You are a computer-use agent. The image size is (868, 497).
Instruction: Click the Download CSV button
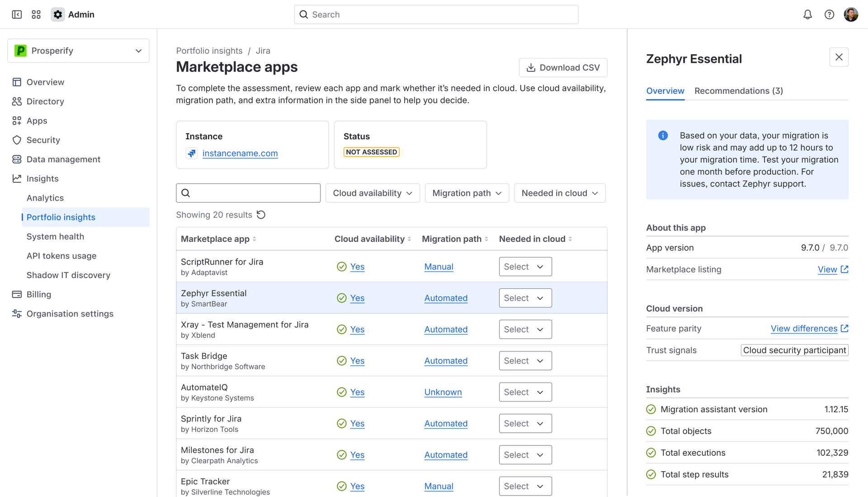[x=563, y=67]
